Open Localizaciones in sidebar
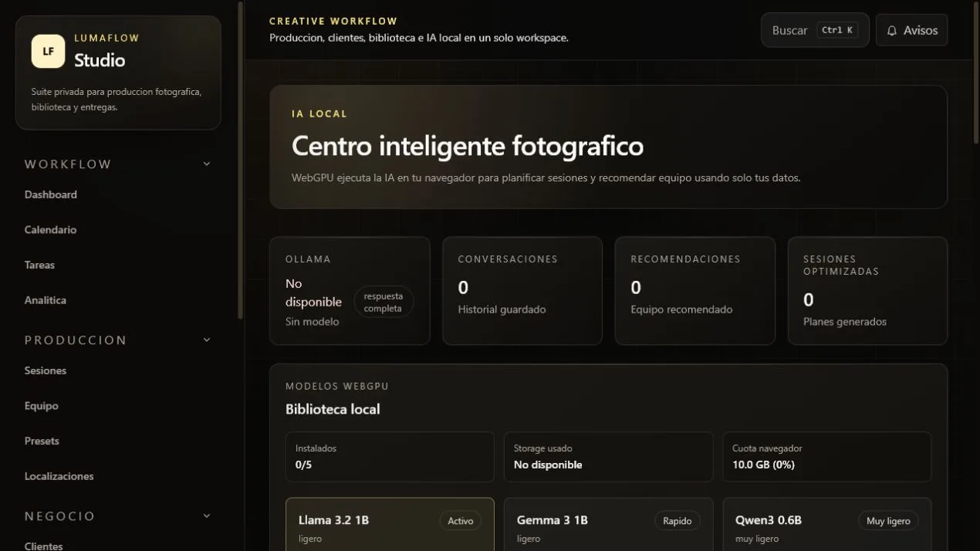This screenshot has width=980, height=551. [59, 476]
